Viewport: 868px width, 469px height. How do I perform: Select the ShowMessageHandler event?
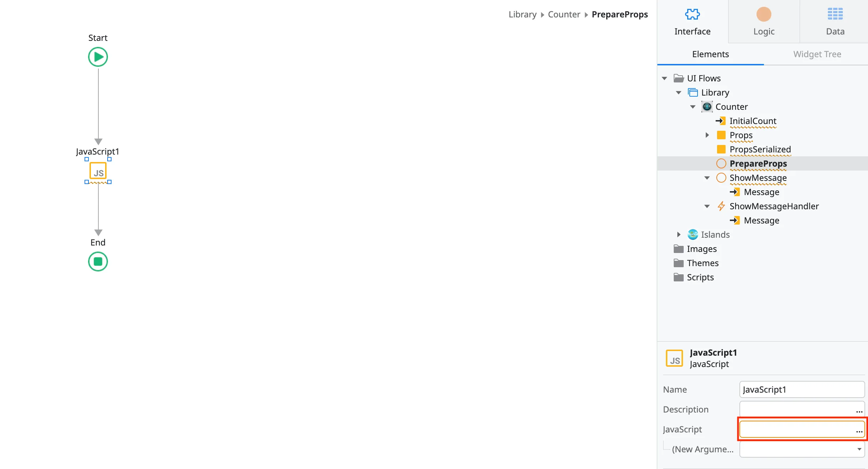pos(774,206)
